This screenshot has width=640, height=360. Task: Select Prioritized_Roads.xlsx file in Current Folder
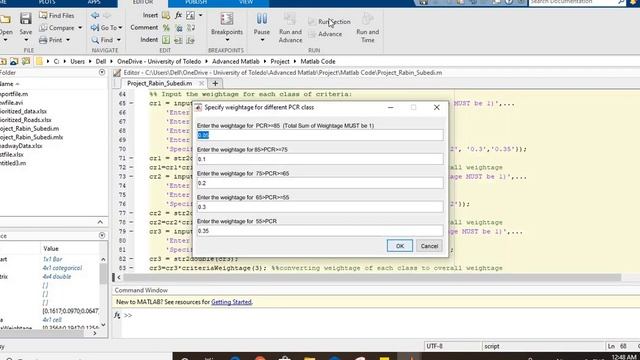pos(25,120)
